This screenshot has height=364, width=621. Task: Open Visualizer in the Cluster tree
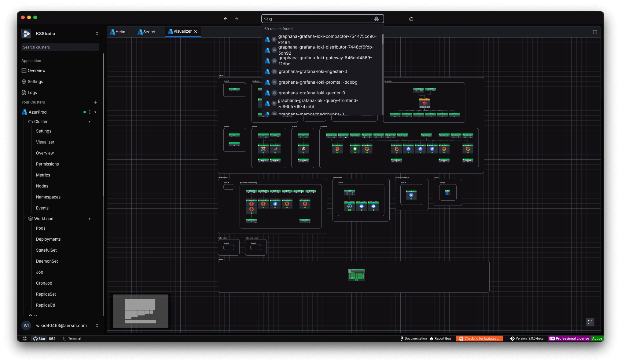click(x=45, y=142)
